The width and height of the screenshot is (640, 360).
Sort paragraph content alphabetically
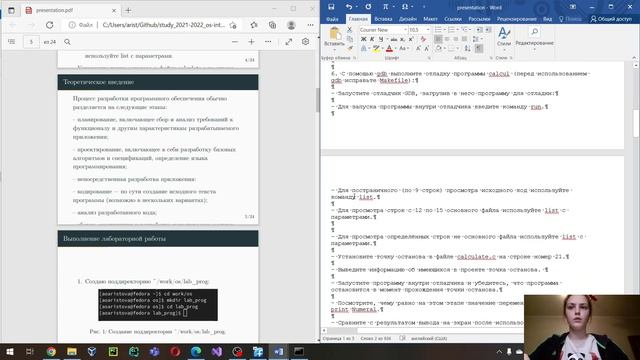[x=467, y=49]
